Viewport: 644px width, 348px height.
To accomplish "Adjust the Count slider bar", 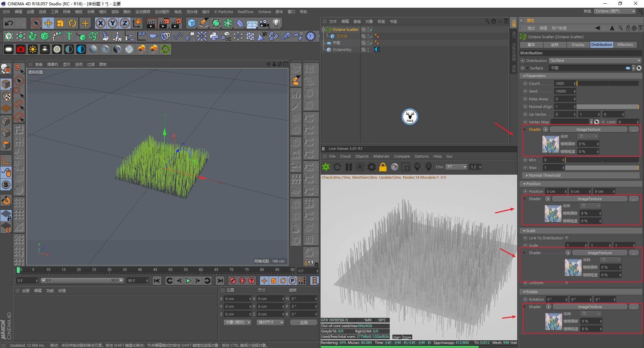I will pyautogui.click(x=607, y=83).
